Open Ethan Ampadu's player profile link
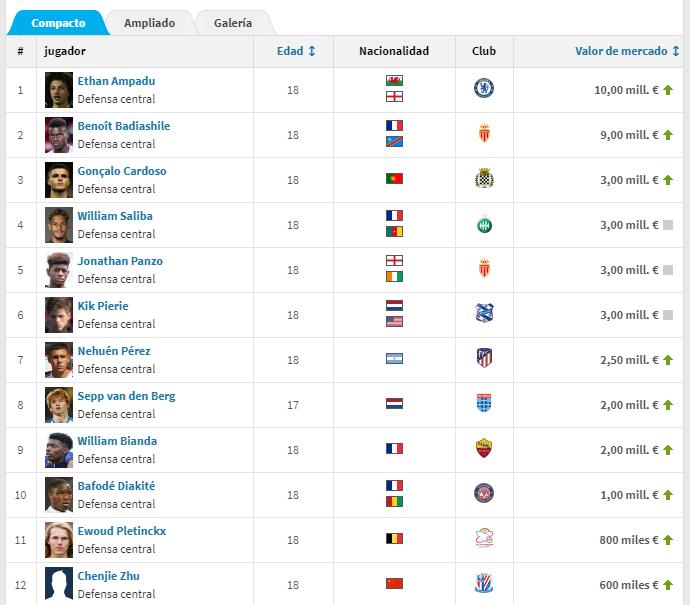The width and height of the screenshot is (690, 605). point(116,81)
